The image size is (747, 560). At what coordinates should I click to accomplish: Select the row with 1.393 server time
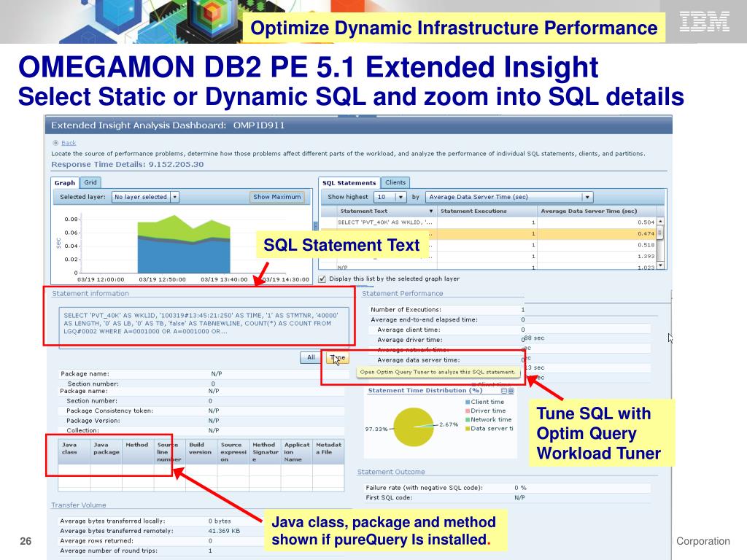point(489,257)
